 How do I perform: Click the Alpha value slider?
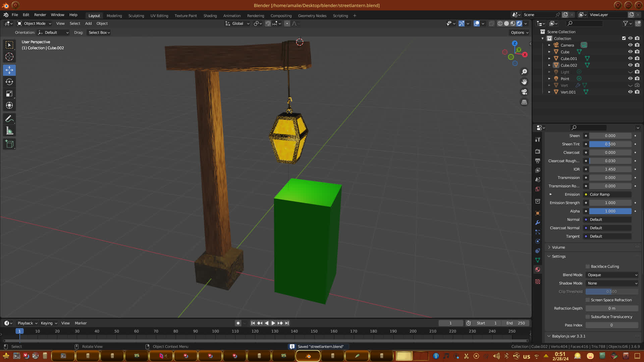click(610, 211)
